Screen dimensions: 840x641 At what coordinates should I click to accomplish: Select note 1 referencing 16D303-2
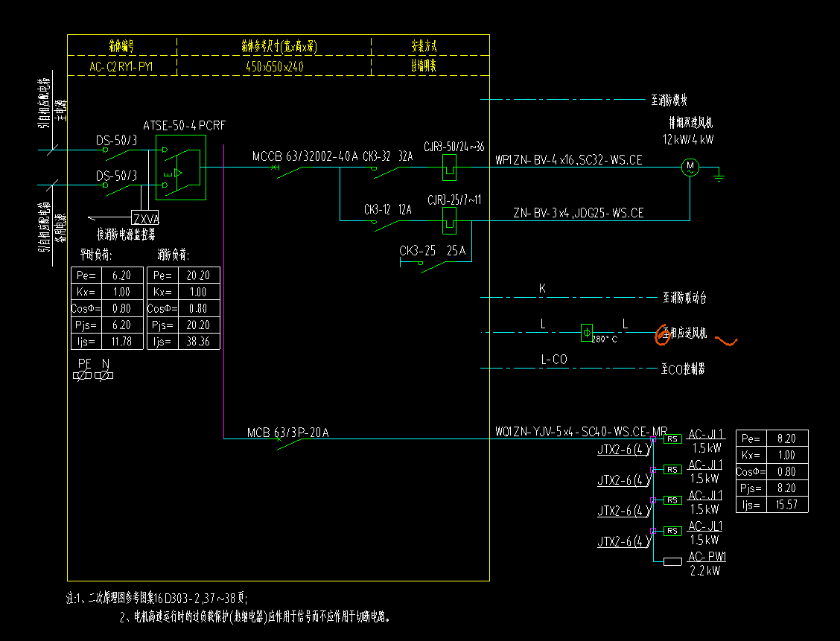tap(156, 598)
